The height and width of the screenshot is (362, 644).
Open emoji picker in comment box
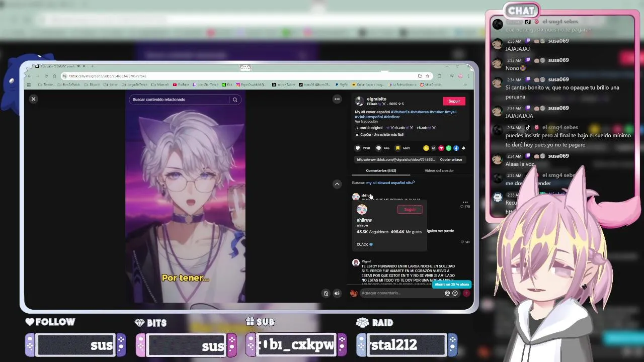(455, 293)
